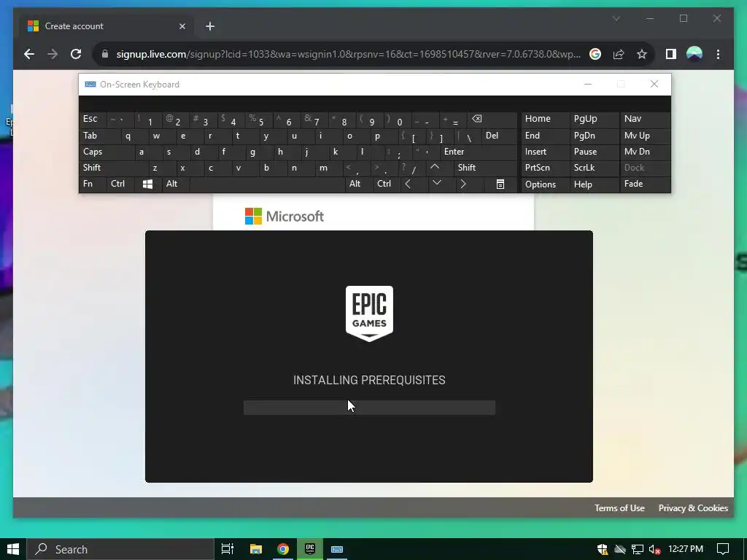Reload the signup page

(76, 54)
